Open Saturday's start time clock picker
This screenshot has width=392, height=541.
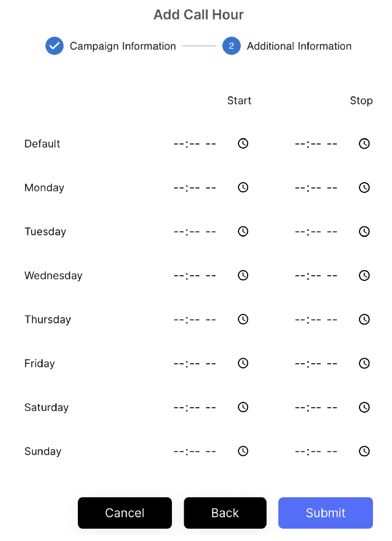(x=242, y=407)
